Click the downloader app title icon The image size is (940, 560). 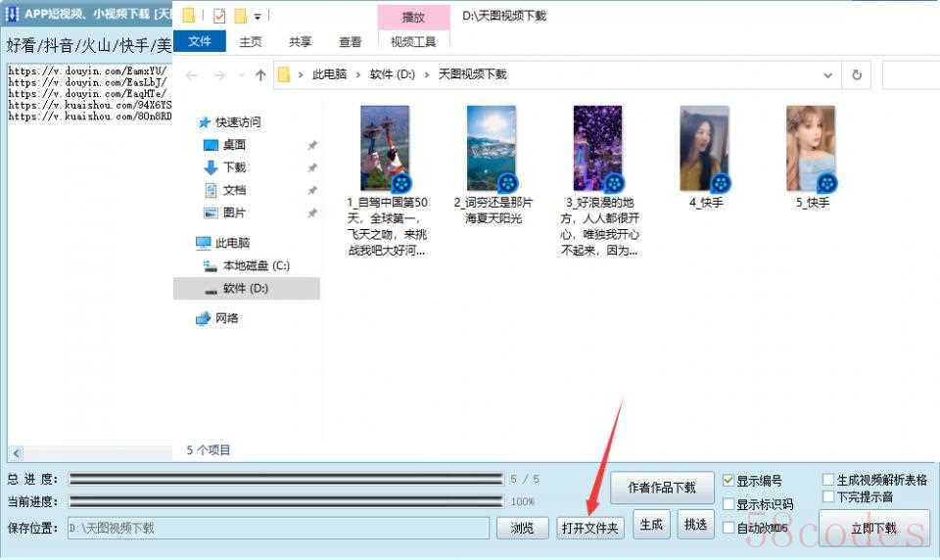click(12, 14)
